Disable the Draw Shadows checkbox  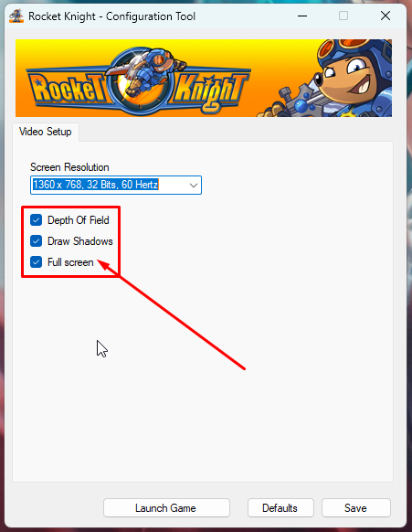point(36,241)
